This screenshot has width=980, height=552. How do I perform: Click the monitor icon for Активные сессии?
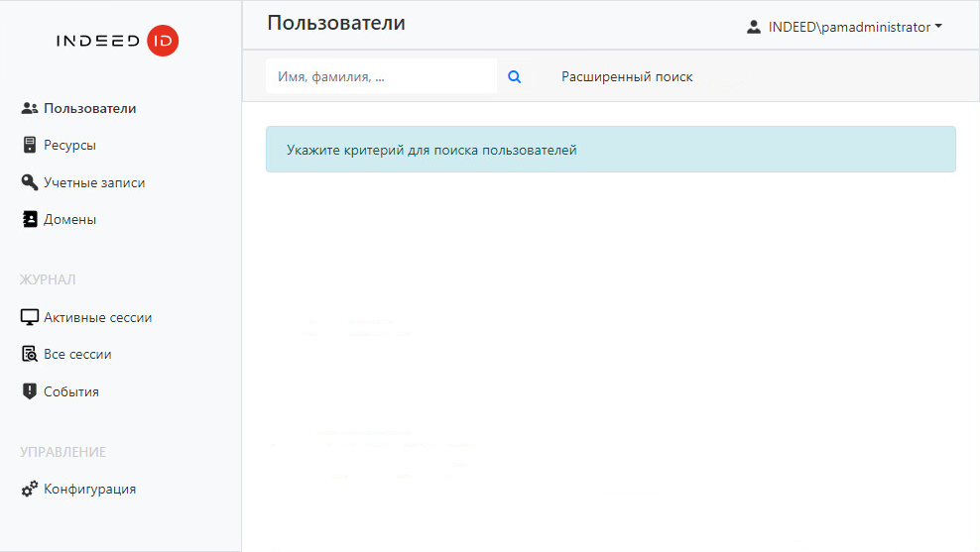pos(29,317)
